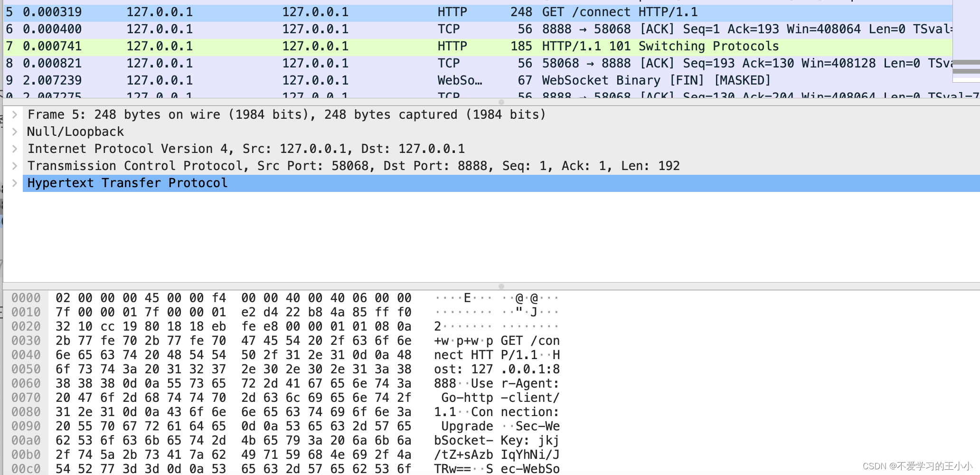Click hex offset 0030 row
Viewport: 980px width, 475px height.
(x=26, y=341)
